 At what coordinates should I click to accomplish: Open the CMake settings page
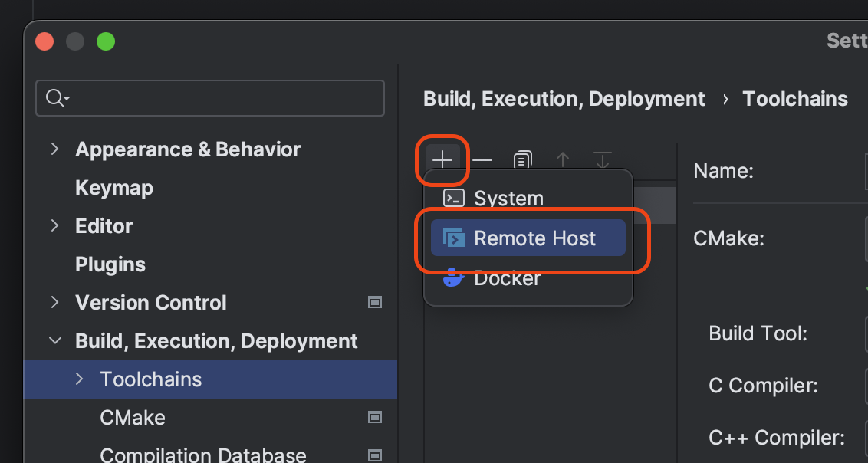point(133,418)
